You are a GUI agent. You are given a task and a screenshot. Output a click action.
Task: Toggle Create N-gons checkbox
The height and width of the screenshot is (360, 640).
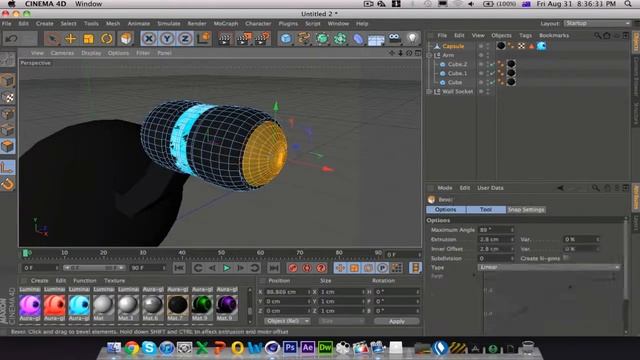565,258
